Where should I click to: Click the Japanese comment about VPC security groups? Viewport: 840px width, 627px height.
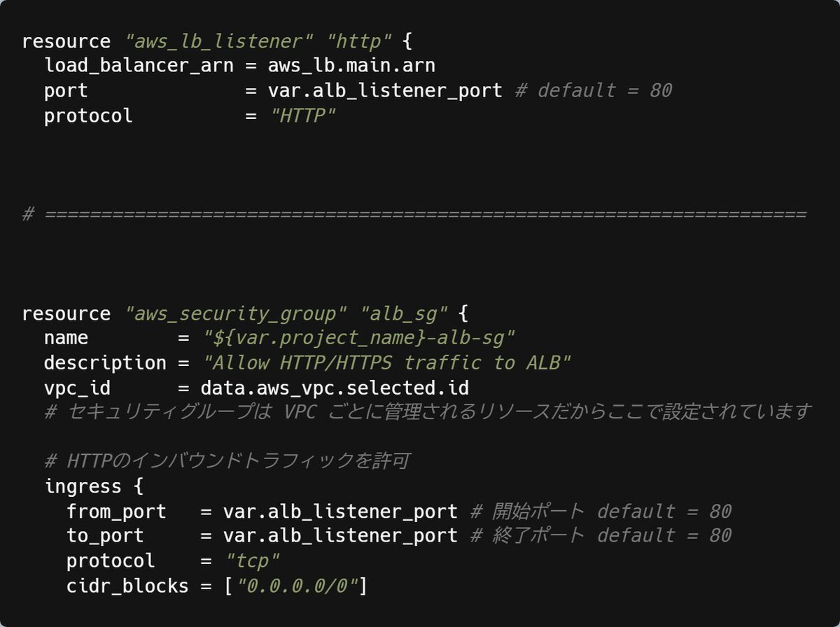pyautogui.click(x=428, y=412)
